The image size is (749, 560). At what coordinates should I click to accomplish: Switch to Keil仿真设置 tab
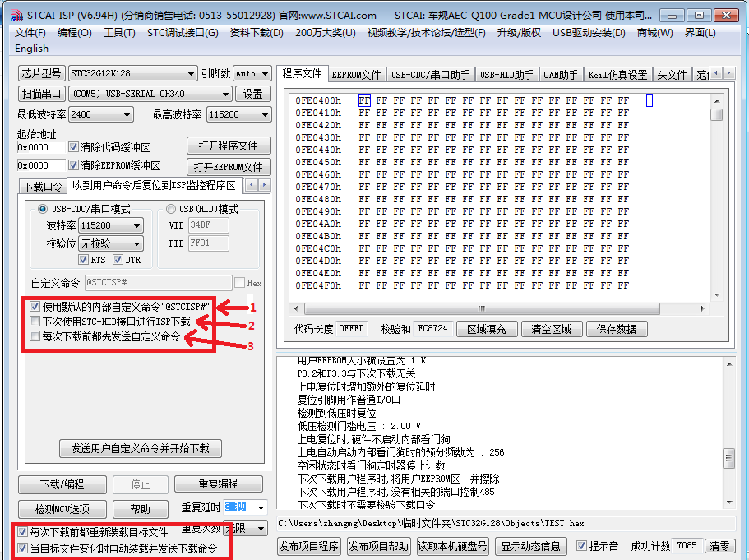[617, 75]
